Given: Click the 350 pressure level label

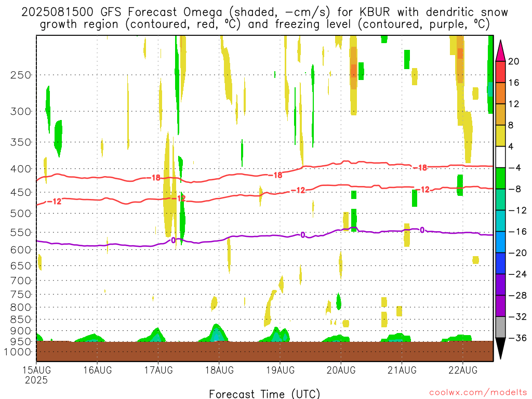Looking at the screenshot, I should (21, 142).
